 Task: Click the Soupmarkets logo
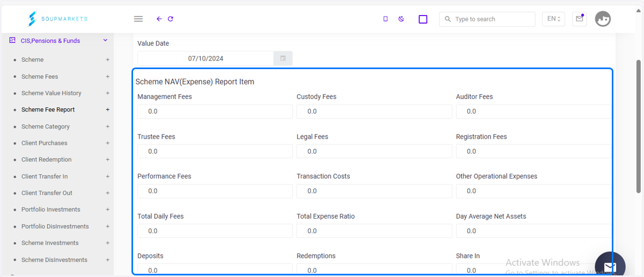click(x=57, y=19)
